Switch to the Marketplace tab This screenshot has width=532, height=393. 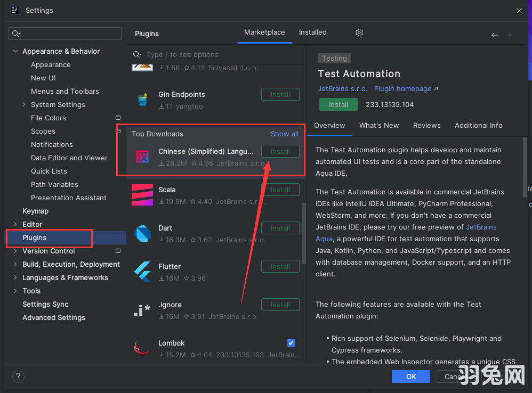264,32
